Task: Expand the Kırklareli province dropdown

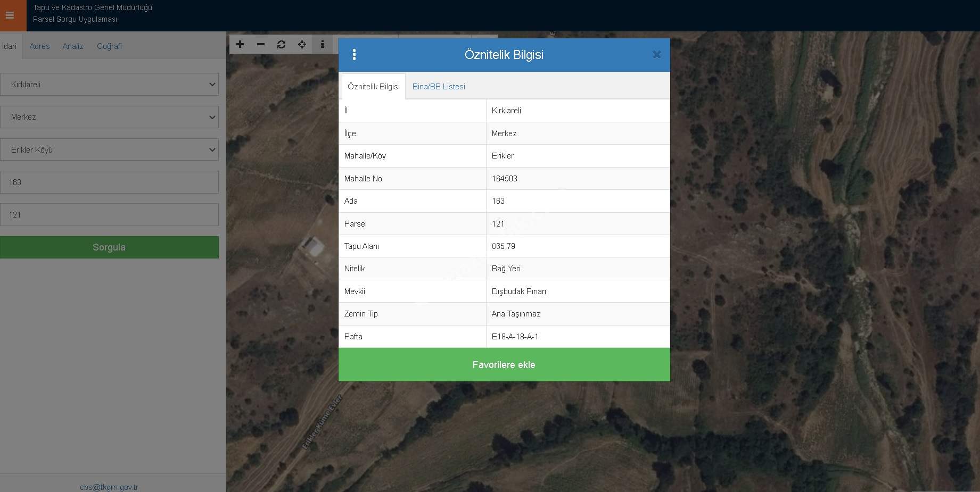Action: [109, 85]
